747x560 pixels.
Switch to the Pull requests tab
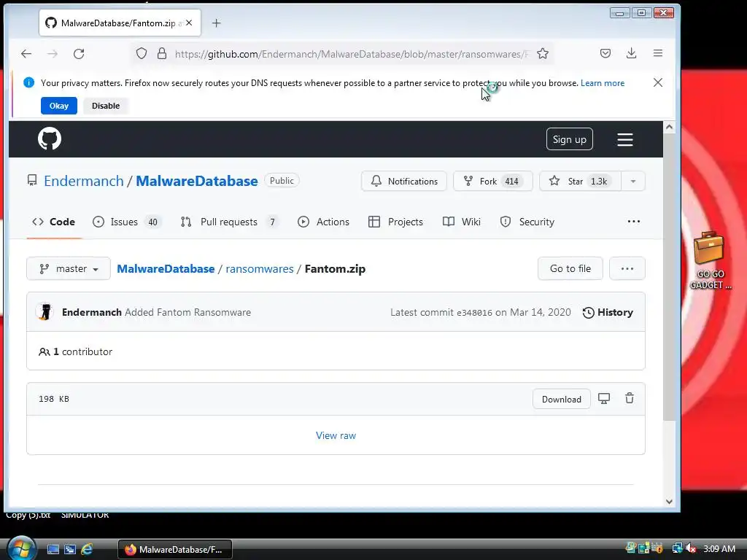[x=229, y=222]
